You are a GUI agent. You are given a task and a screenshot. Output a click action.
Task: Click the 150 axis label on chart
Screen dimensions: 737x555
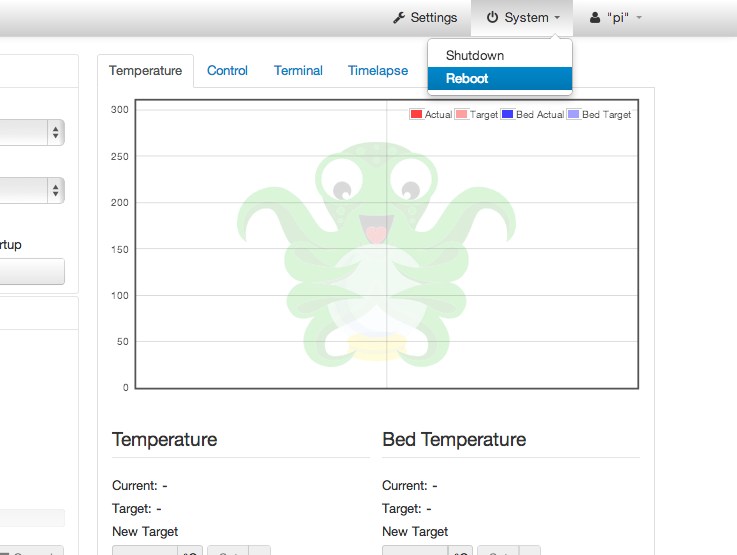[x=119, y=250]
